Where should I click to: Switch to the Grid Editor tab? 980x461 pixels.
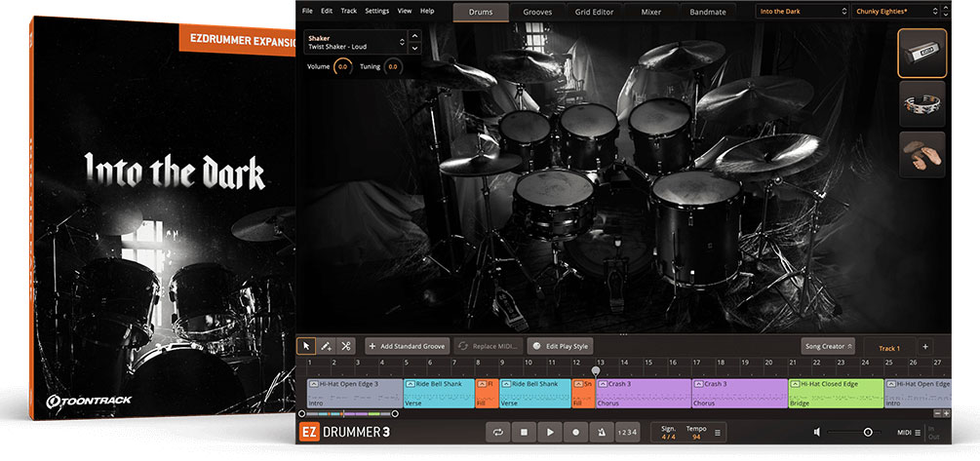(x=595, y=12)
